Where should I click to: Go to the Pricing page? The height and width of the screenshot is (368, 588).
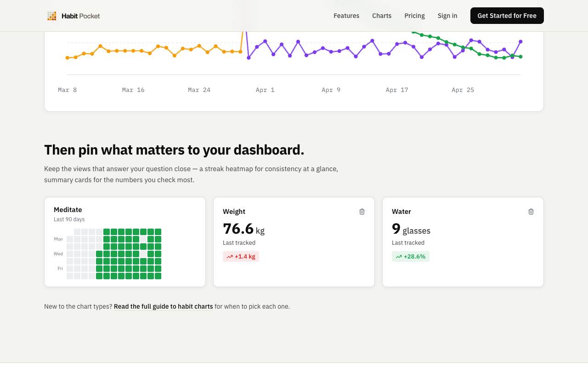[x=415, y=16]
